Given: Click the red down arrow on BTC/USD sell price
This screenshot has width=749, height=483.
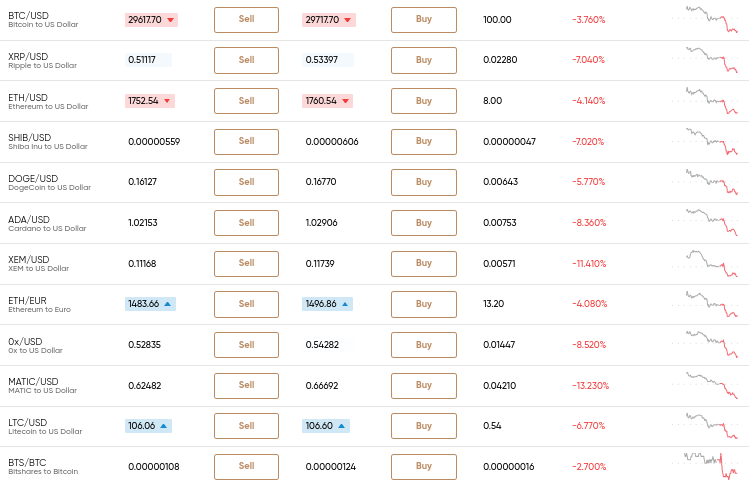Looking at the screenshot, I should pyautogui.click(x=171, y=20).
